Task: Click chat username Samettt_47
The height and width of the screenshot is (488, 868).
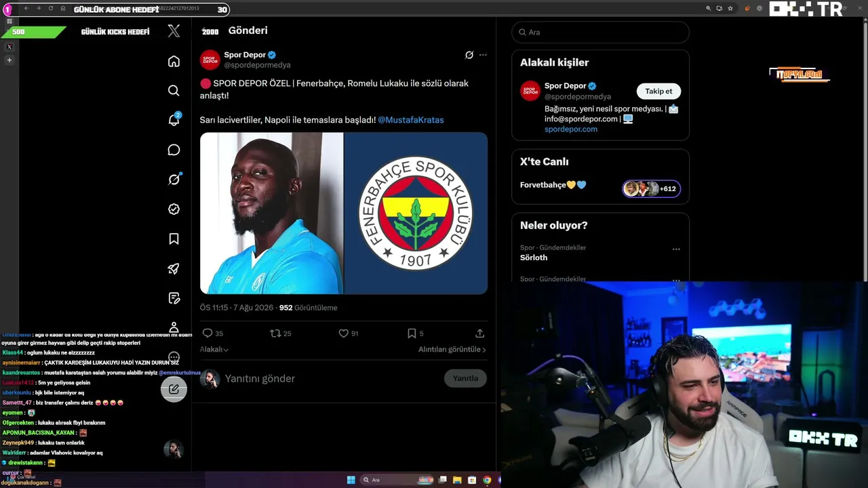Action: tap(17, 403)
